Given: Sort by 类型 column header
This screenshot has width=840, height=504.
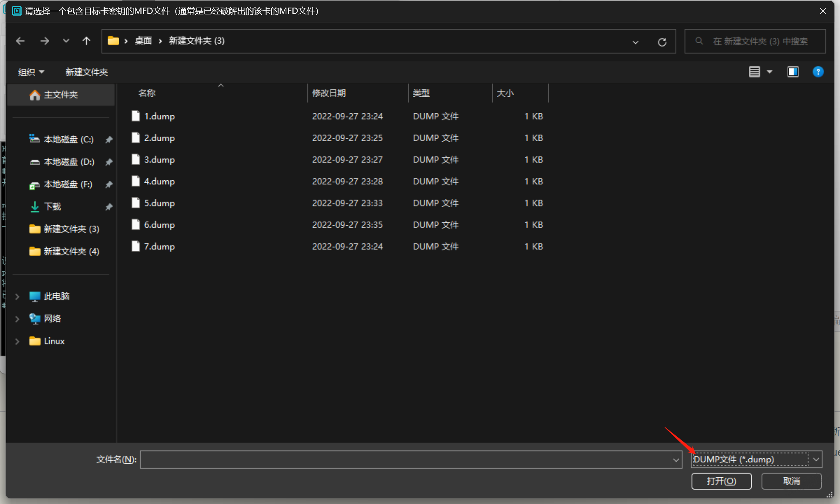Looking at the screenshot, I should (x=421, y=93).
